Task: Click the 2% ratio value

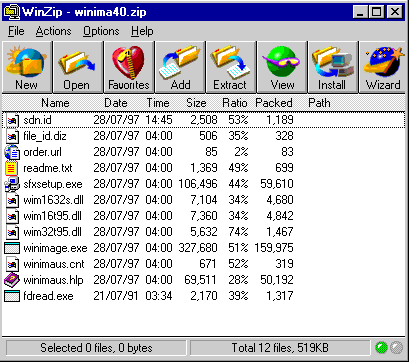Action: coord(241,152)
